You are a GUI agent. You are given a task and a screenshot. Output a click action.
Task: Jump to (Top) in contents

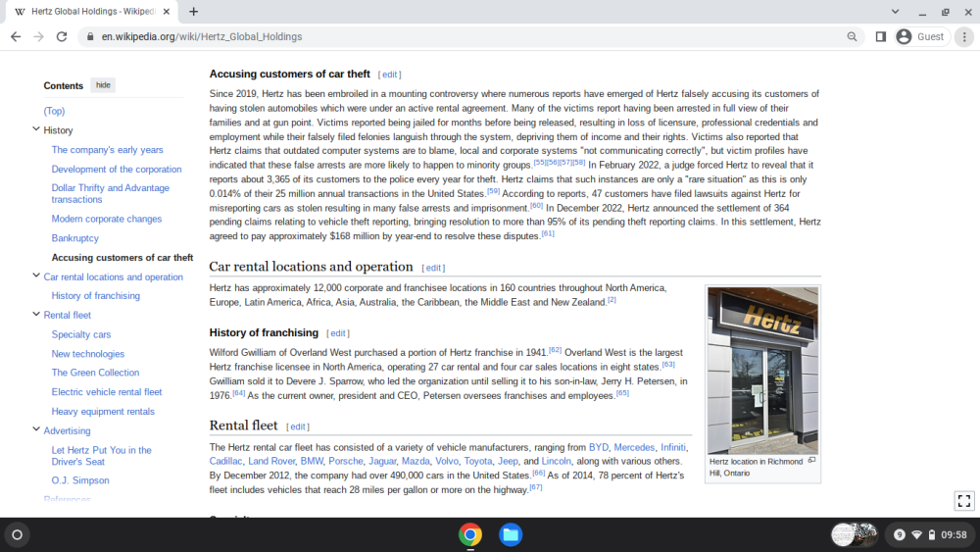[54, 111]
